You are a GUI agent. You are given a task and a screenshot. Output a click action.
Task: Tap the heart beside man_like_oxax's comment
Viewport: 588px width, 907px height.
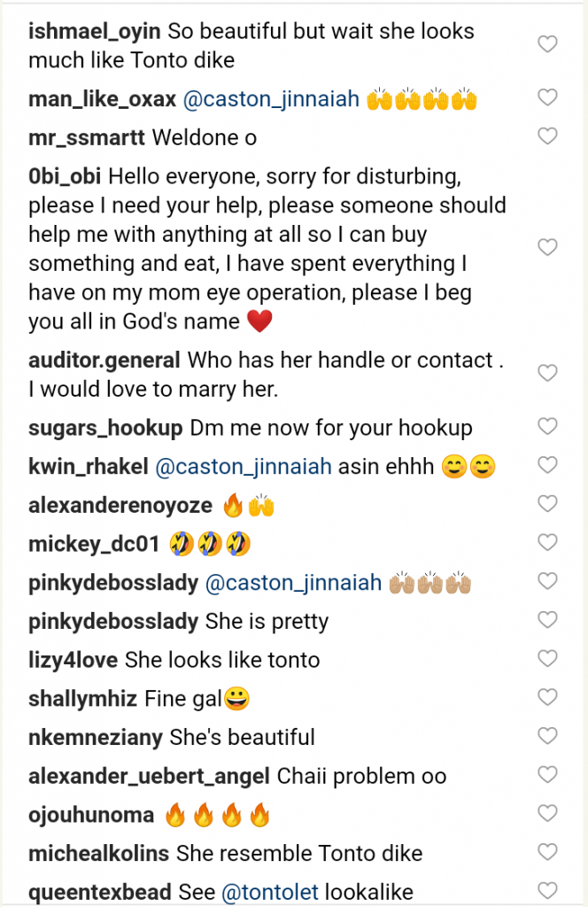tap(548, 97)
